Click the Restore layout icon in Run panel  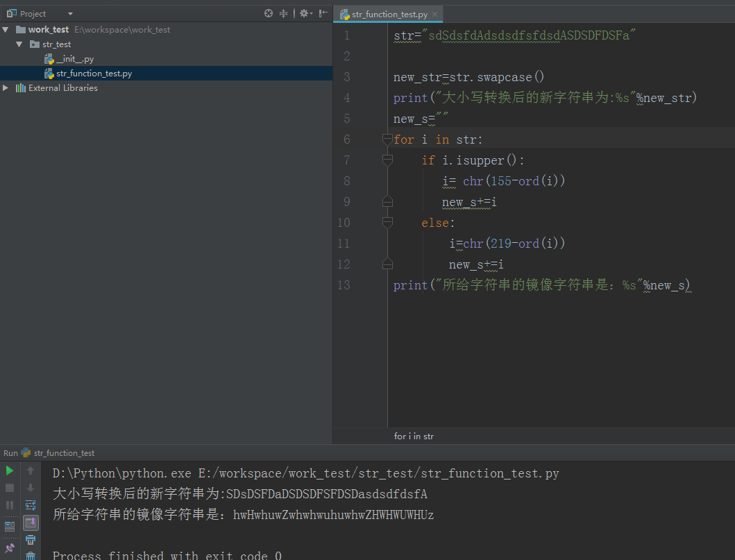pos(10,526)
